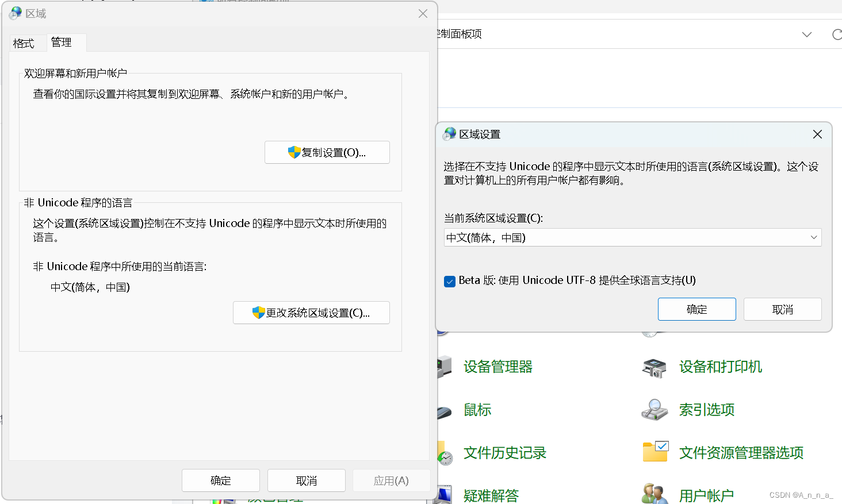Open 用户帐户 icon
Image resolution: width=842 pixels, height=504 pixels.
(706, 495)
